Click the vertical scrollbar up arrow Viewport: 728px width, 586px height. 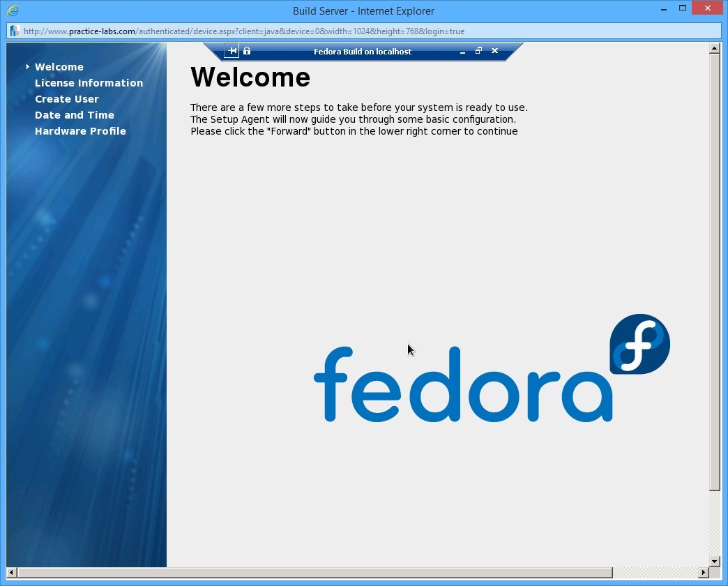coord(714,49)
